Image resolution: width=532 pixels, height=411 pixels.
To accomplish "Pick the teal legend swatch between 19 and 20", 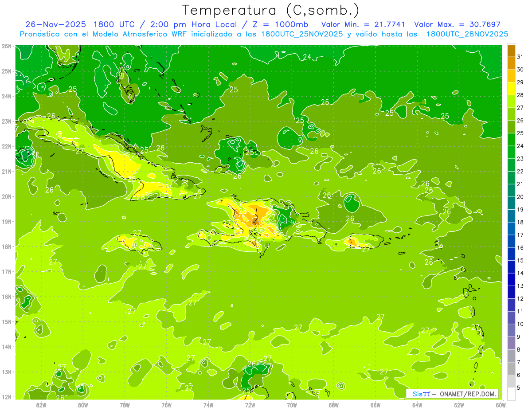I will 511,203.
